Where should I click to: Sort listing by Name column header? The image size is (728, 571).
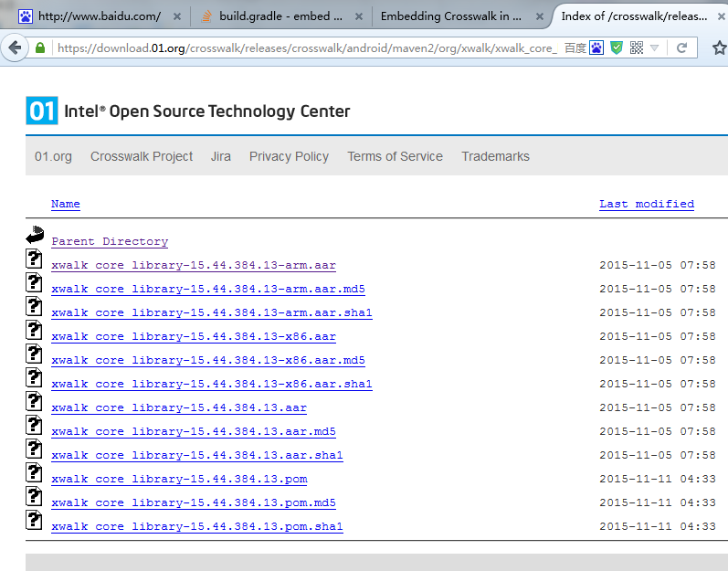[x=66, y=204]
